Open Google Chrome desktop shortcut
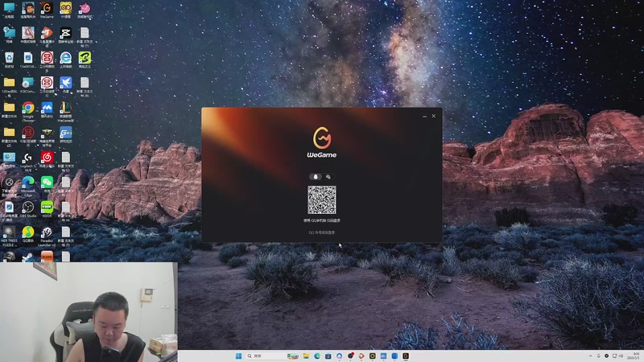Image resolution: width=644 pixels, height=362 pixels. 28,111
